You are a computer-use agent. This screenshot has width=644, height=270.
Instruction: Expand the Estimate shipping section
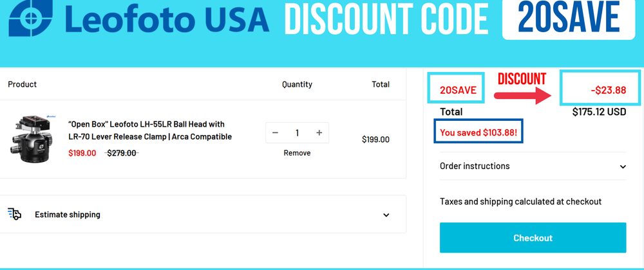tap(386, 215)
